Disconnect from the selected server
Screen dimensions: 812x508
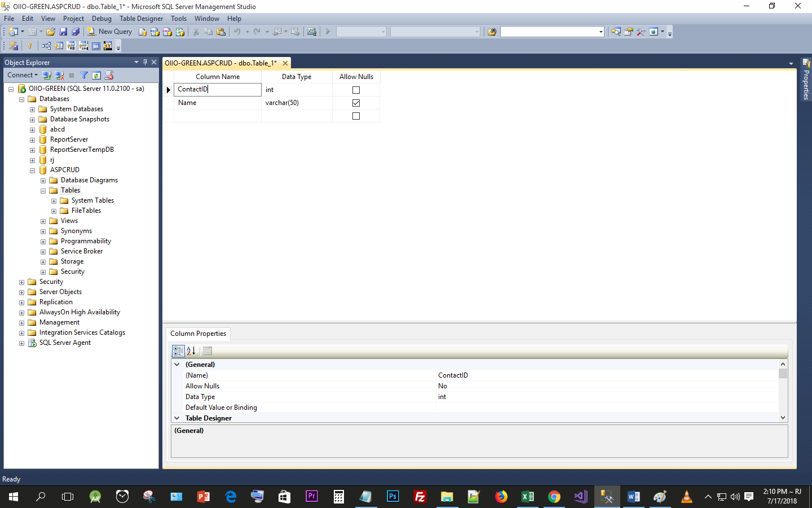(59, 75)
